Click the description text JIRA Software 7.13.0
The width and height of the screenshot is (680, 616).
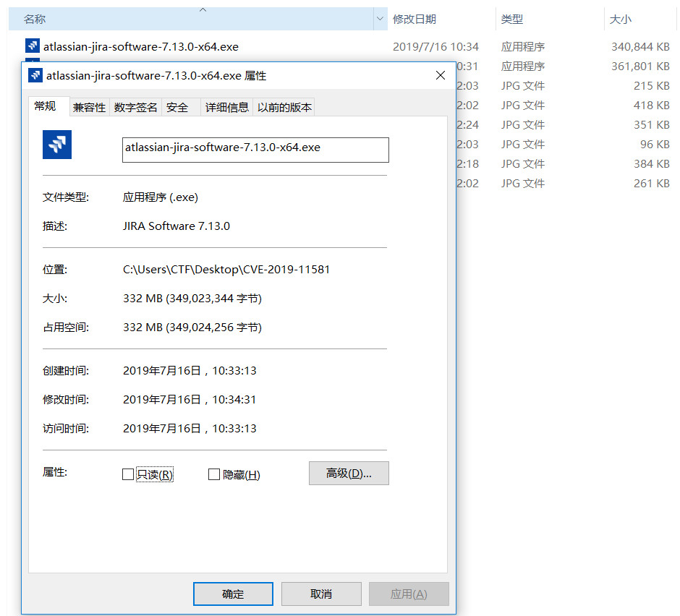tap(177, 226)
